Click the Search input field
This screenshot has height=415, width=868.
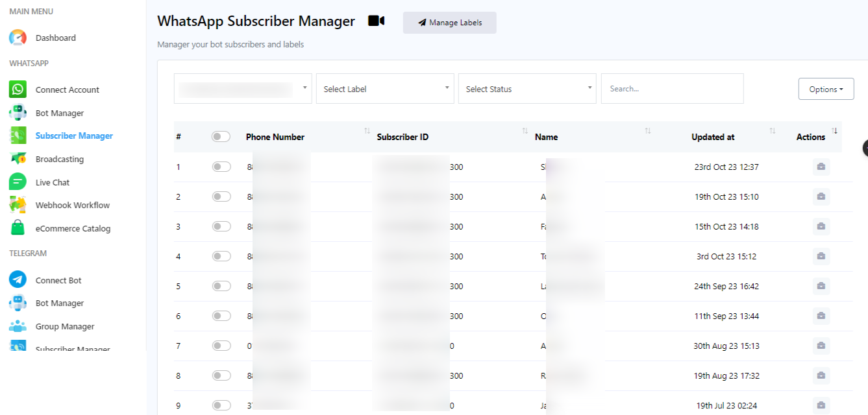click(x=672, y=89)
